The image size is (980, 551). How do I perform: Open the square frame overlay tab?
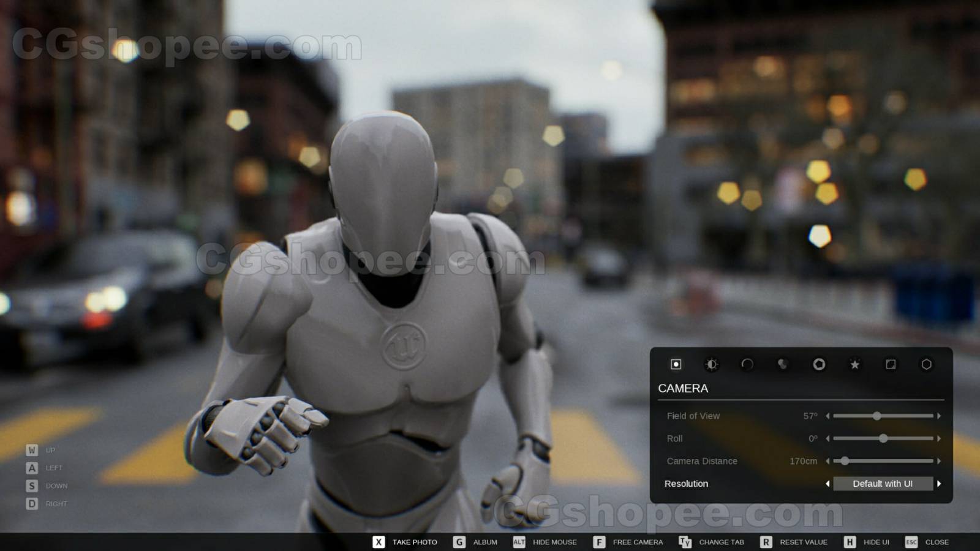(x=891, y=364)
